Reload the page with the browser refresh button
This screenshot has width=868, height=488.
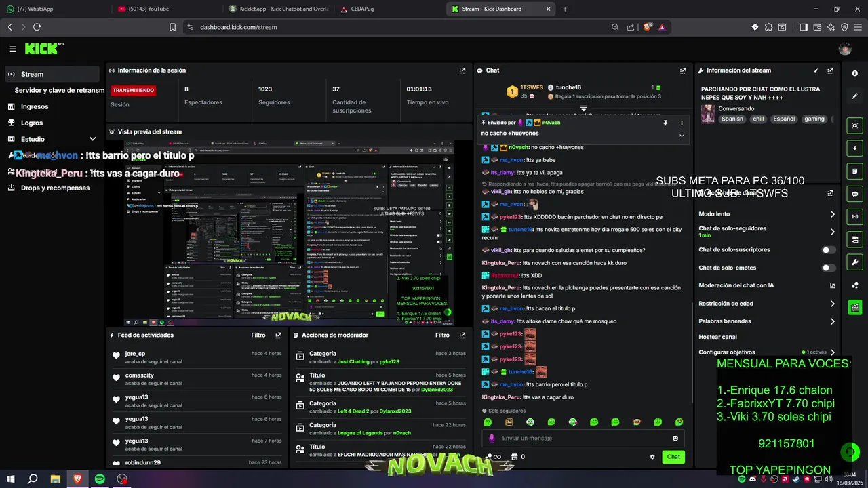(x=37, y=27)
